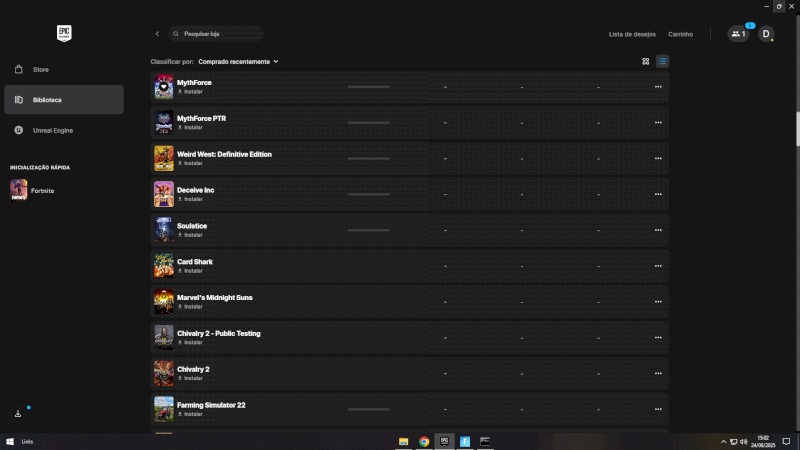Select Biblioteca in the sidebar
The width and height of the screenshot is (800, 450).
[46, 100]
